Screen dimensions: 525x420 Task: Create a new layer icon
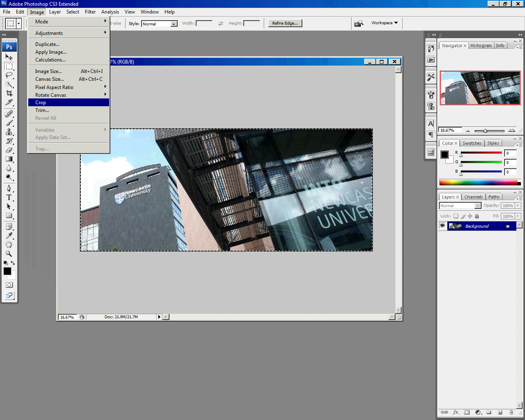500,412
